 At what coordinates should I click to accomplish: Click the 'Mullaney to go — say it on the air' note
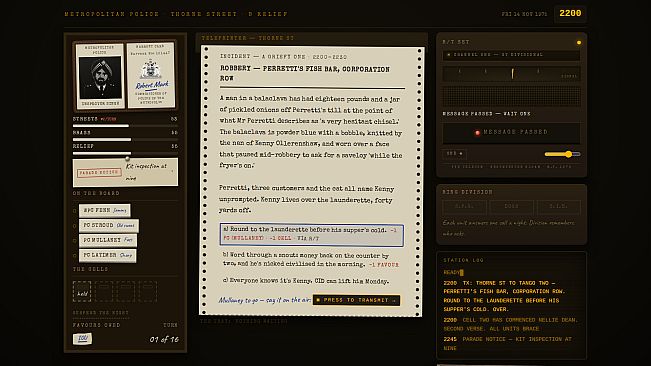tap(265, 300)
